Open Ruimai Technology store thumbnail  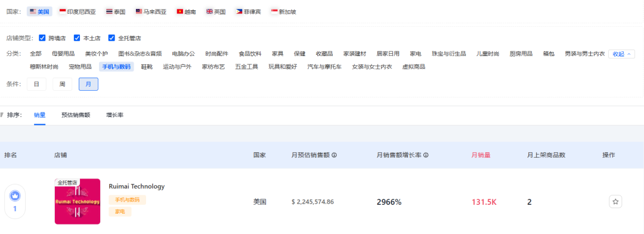[x=77, y=202]
